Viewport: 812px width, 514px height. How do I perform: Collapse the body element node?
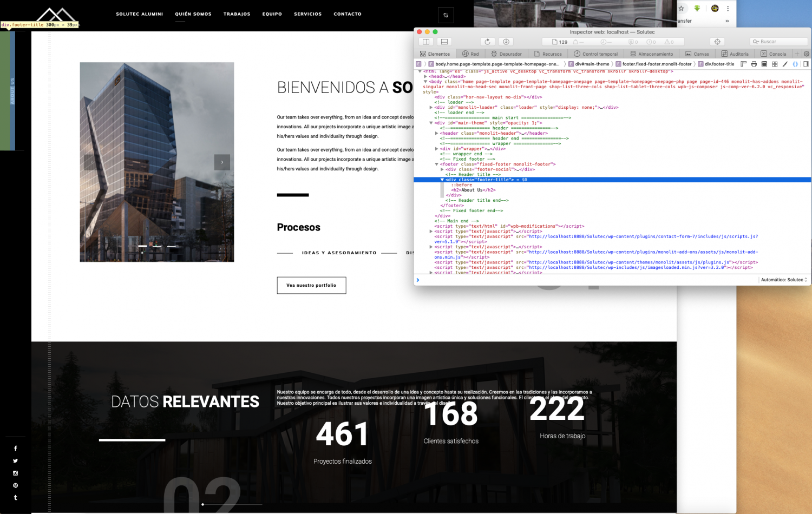425,82
